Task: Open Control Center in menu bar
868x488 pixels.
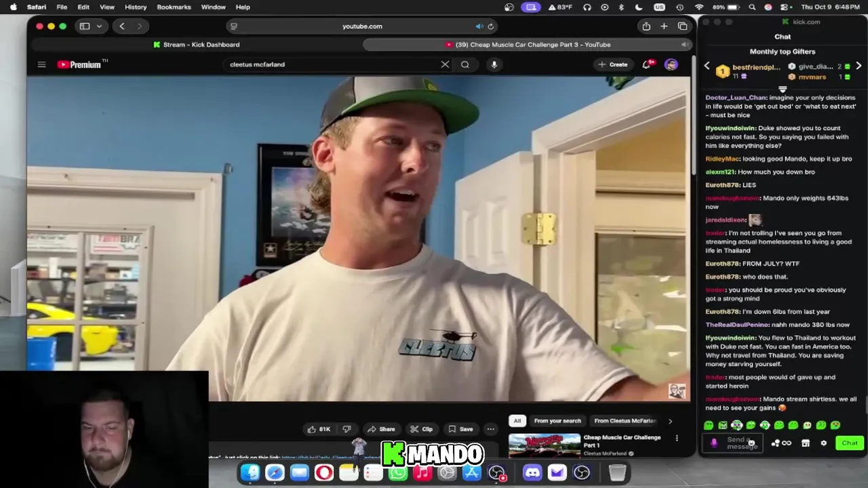Action: [x=784, y=7]
